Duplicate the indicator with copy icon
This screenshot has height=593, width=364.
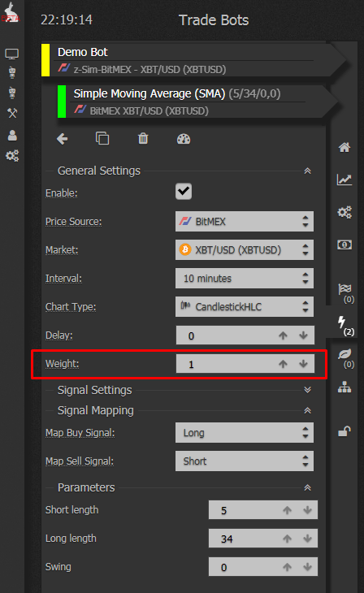click(x=102, y=138)
